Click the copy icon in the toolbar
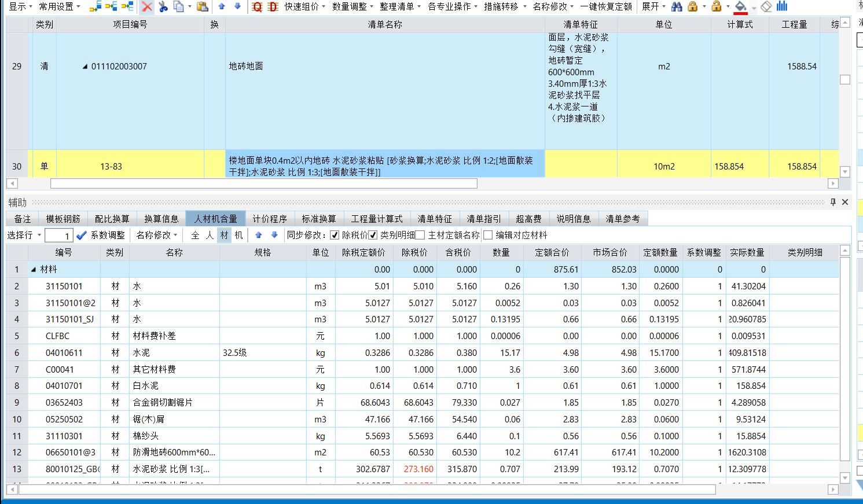863x504 pixels. 179,6
